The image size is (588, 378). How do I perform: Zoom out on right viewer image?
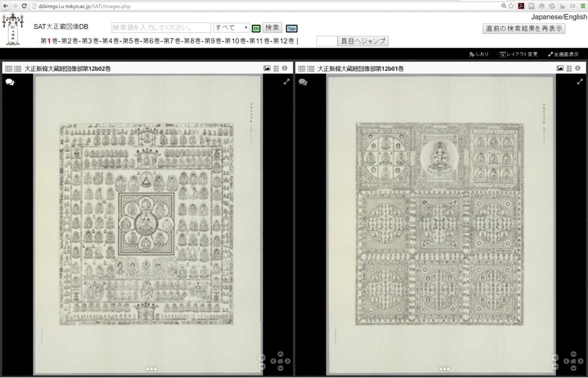tap(555, 367)
